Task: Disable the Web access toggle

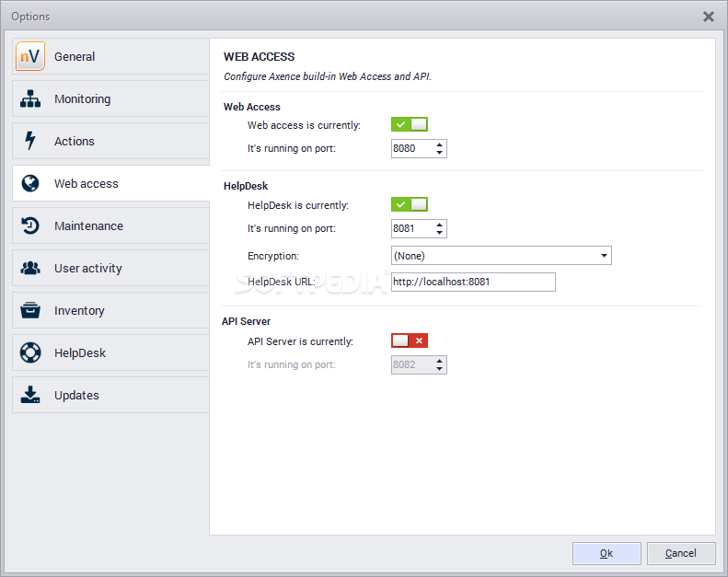Action: point(410,124)
